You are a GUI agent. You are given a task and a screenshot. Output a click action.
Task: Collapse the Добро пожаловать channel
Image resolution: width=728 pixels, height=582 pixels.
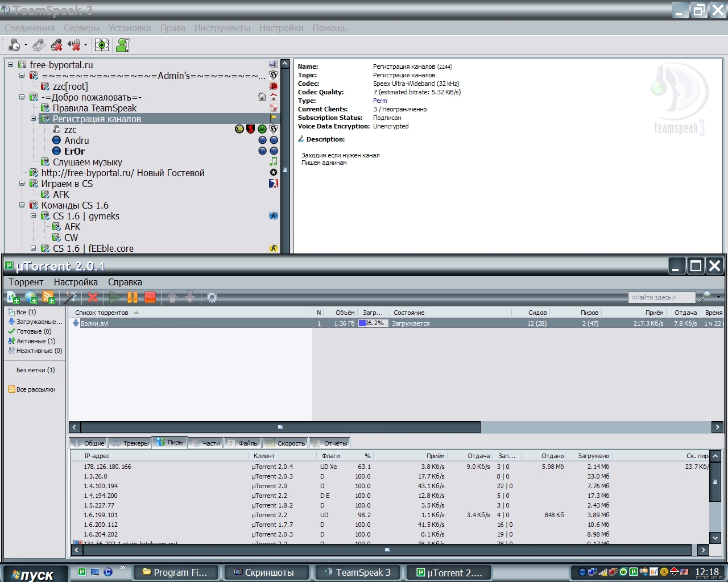22,97
